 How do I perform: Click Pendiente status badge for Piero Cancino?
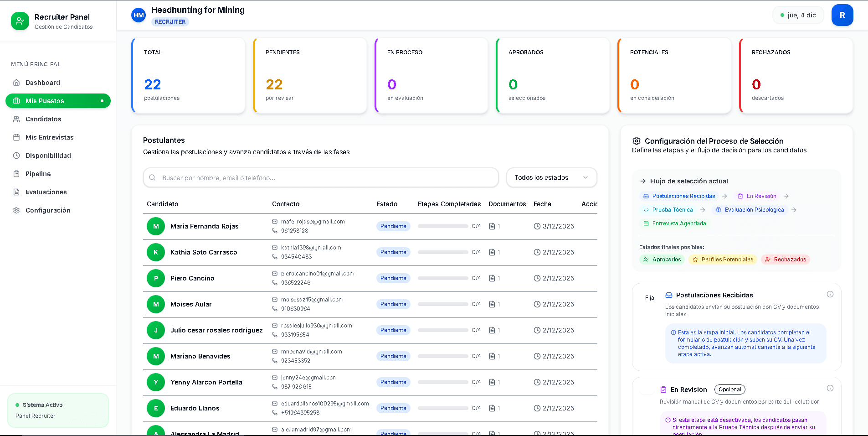point(393,278)
